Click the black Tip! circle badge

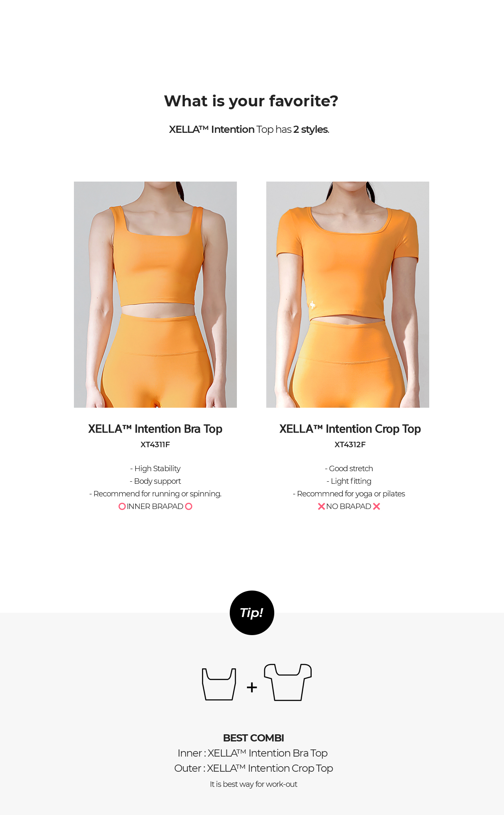(x=252, y=613)
